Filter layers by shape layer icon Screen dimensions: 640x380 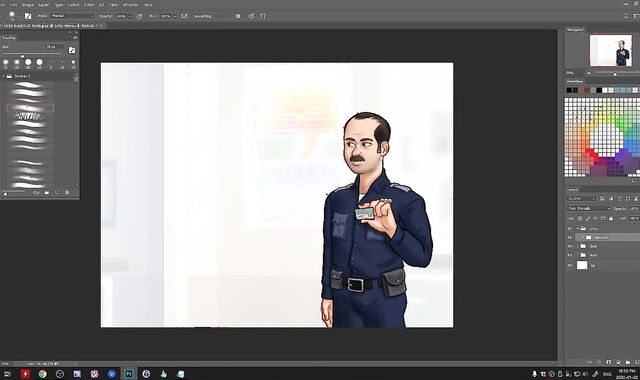click(628, 198)
